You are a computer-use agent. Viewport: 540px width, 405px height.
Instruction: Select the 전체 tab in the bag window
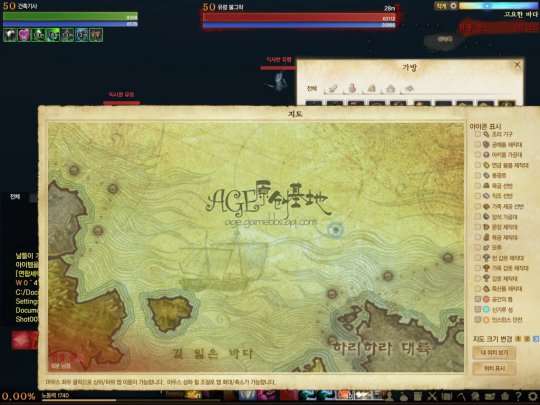(311, 89)
